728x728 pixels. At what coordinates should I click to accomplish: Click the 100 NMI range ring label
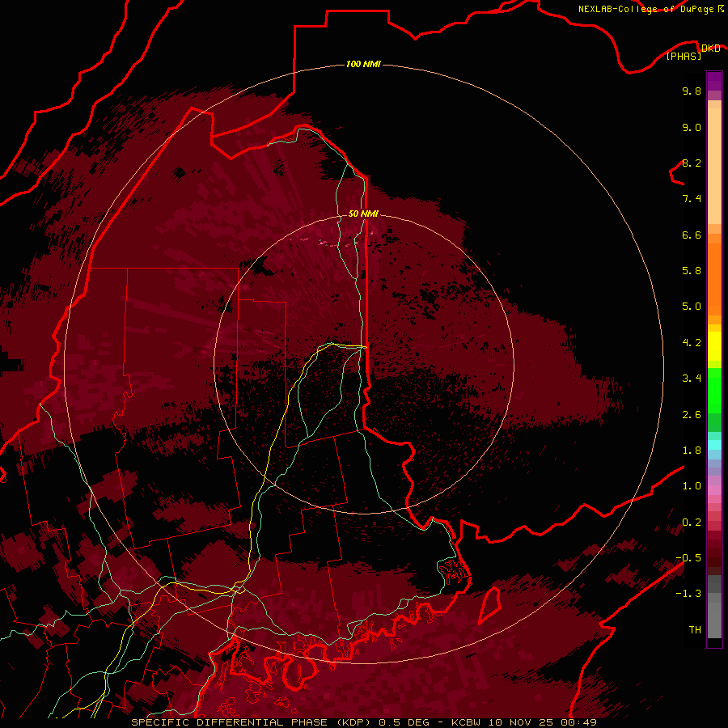pos(363,64)
